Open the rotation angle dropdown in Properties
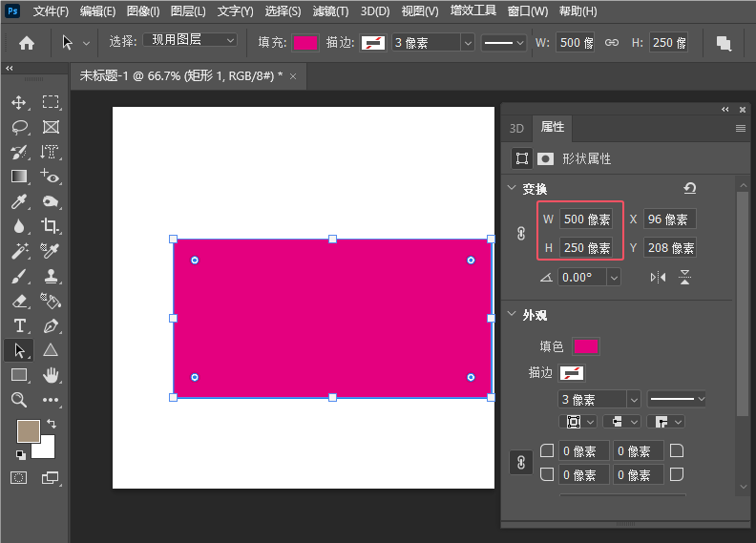This screenshot has width=756, height=543. [x=614, y=277]
